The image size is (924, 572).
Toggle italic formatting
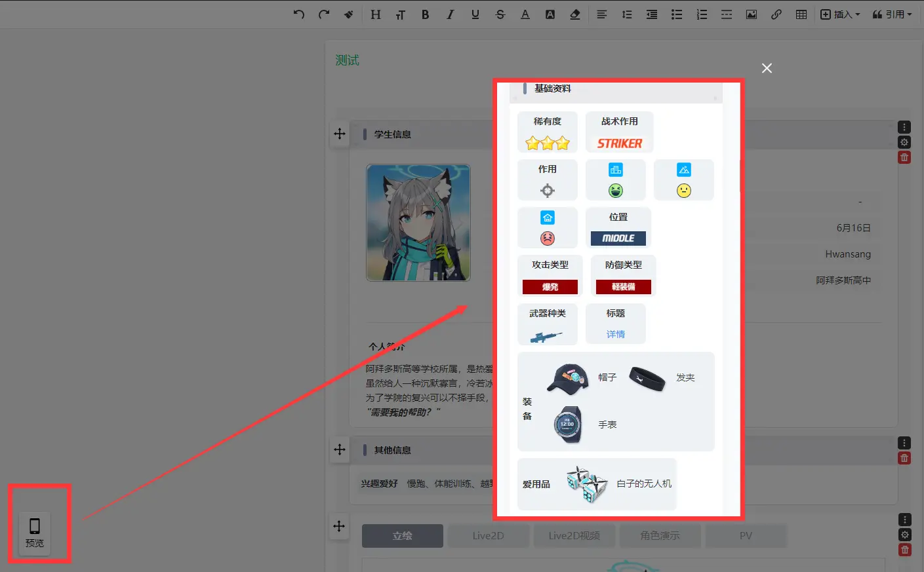point(450,14)
